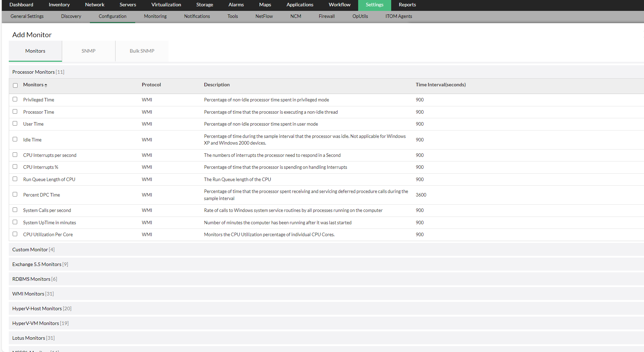The height and width of the screenshot is (352, 644).
Task: Tick the Idle Time checkbox
Action: tap(15, 139)
